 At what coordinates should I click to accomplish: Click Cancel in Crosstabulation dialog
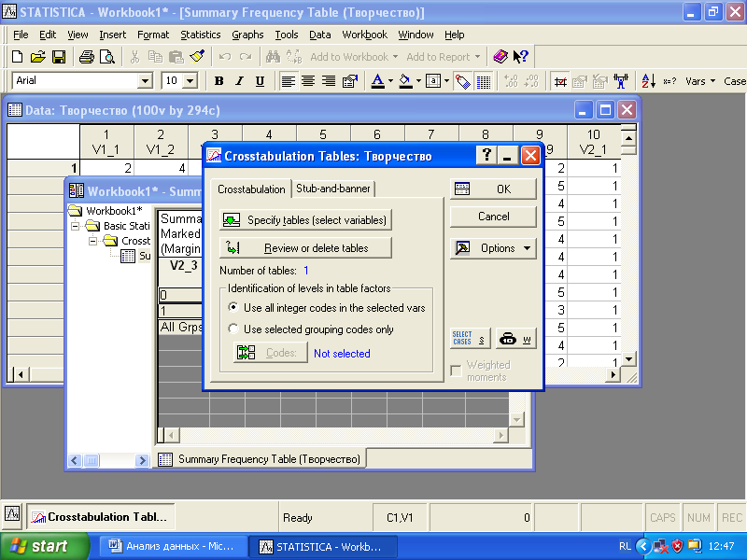click(x=493, y=217)
